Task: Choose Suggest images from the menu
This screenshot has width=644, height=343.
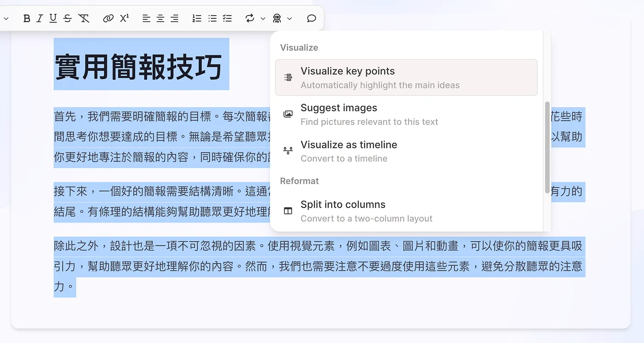Action: [x=406, y=114]
